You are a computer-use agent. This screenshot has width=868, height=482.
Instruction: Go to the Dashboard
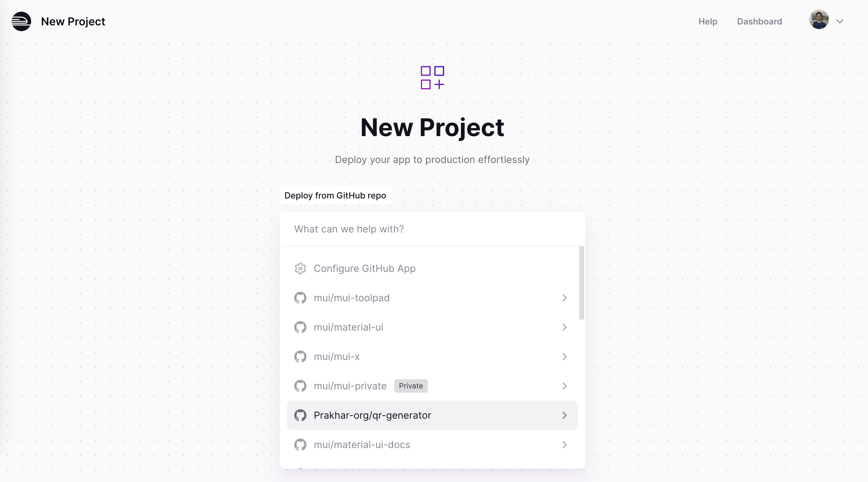tap(759, 21)
